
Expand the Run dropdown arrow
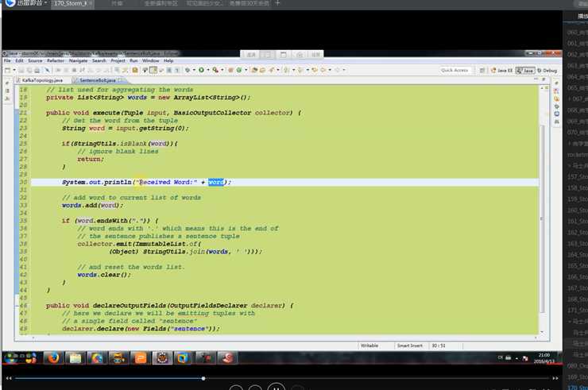click(208, 70)
